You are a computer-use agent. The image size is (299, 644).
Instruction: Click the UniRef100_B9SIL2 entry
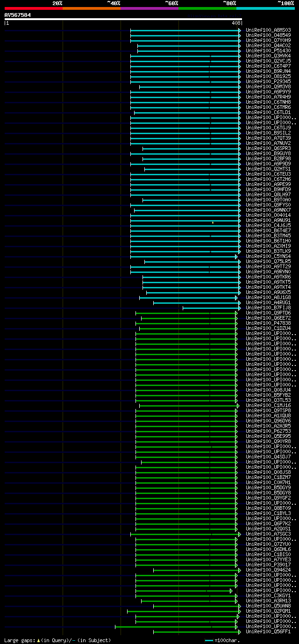pos(268,133)
